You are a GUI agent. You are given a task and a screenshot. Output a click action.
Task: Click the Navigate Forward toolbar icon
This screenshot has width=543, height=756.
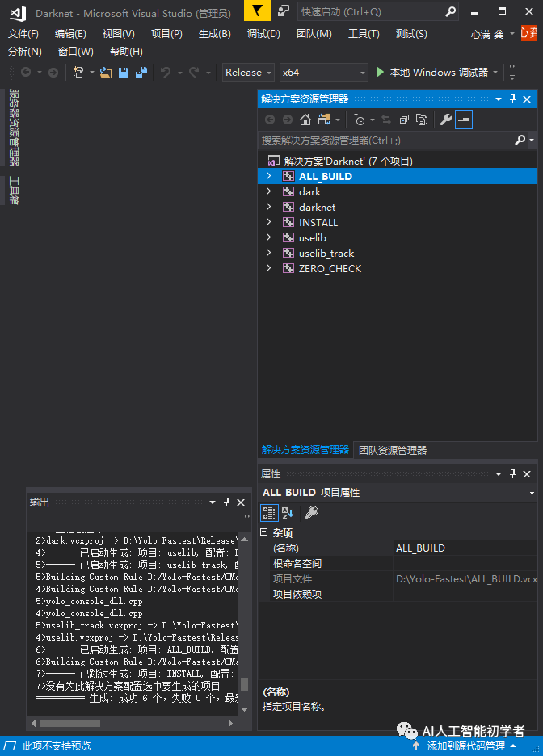[x=53, y=73]
